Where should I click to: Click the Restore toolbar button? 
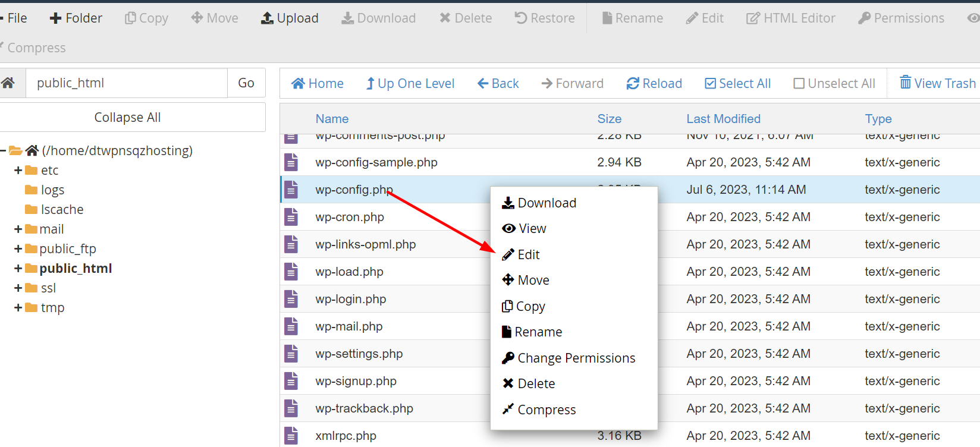545,18
